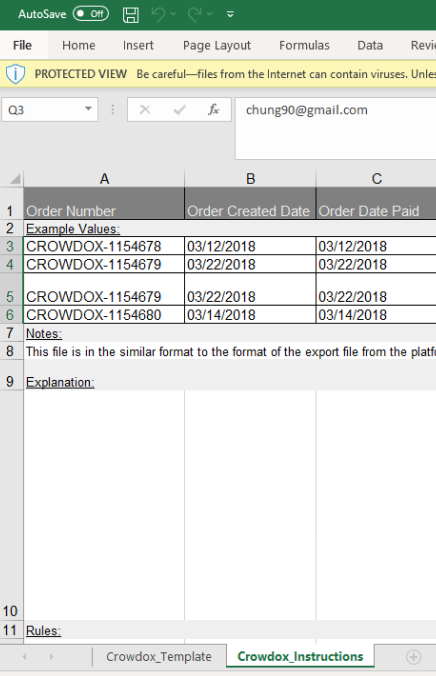Viewport: 436px width, 676px height.
Task: Click 03/12/2018 in Order Created Date column
Action: (251, 246)
